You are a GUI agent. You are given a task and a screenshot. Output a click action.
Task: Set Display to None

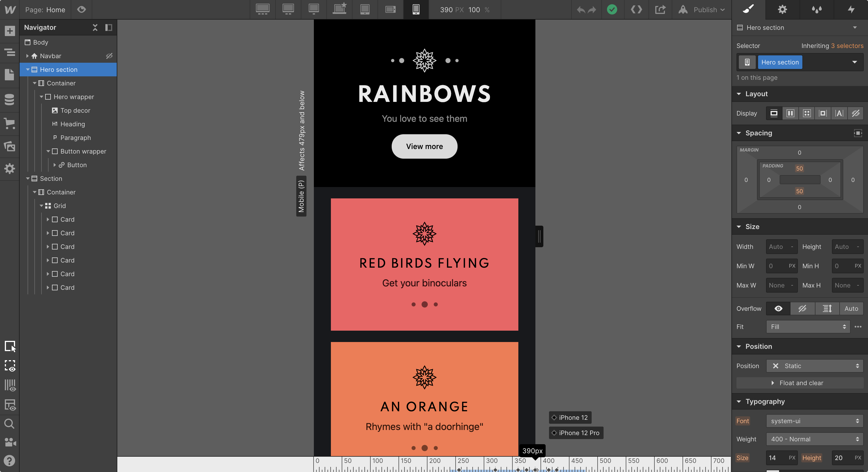856,114
